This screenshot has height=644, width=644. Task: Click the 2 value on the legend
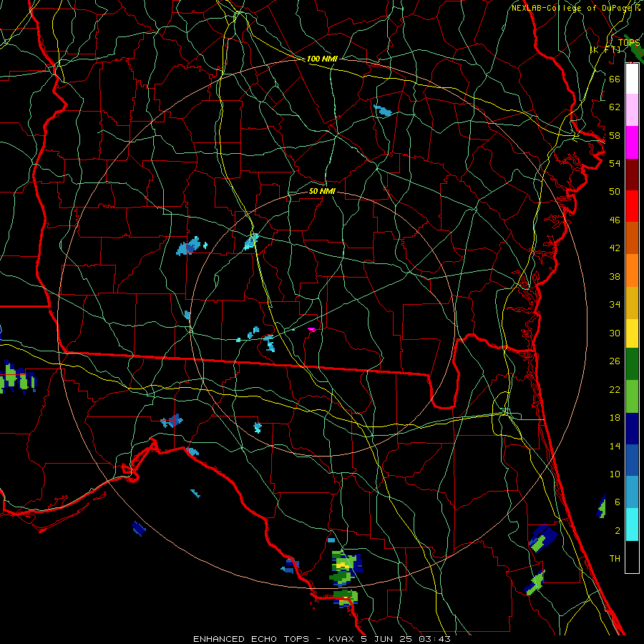coord(617,531)
